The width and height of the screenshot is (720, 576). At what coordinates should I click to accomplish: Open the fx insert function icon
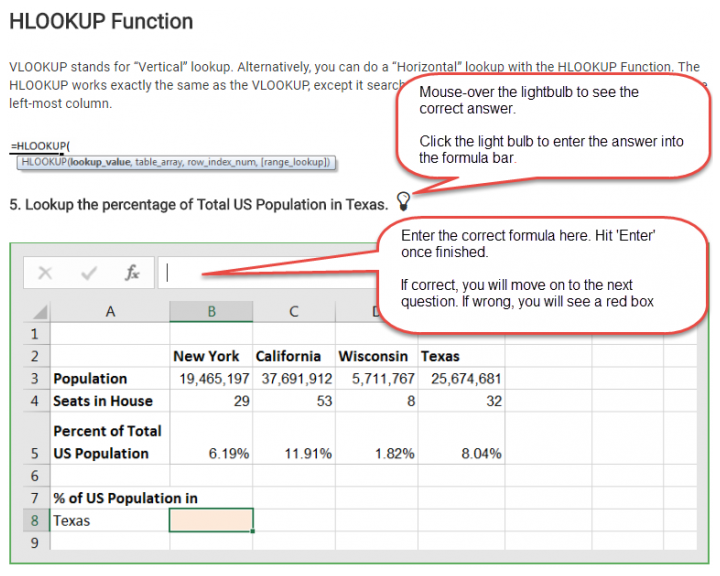(132, 272)
